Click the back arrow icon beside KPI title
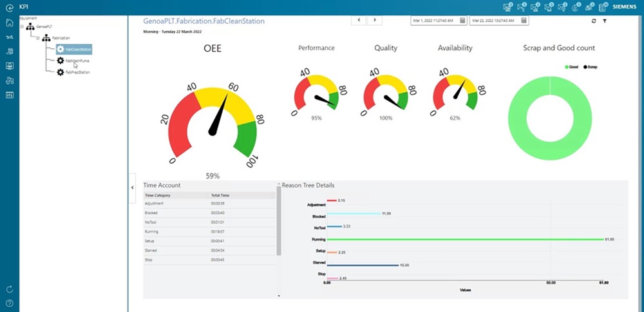Screen dimensions: 644x312 point(9,6)
